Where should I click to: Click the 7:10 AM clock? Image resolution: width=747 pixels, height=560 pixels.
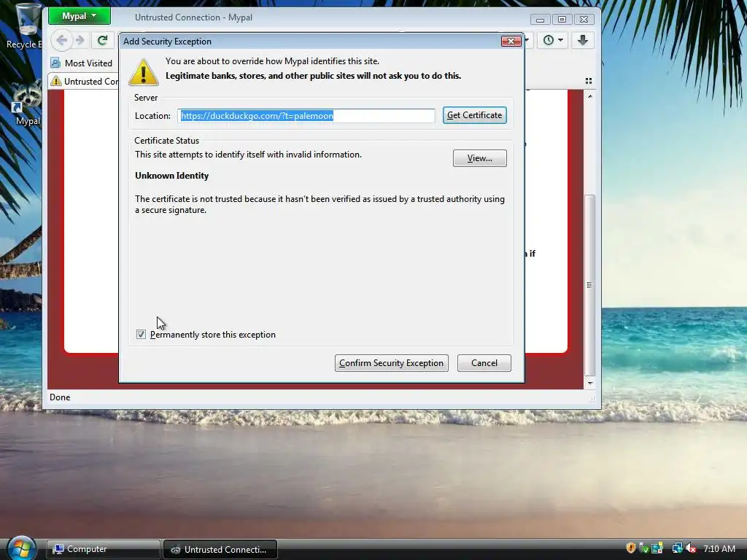719,548
